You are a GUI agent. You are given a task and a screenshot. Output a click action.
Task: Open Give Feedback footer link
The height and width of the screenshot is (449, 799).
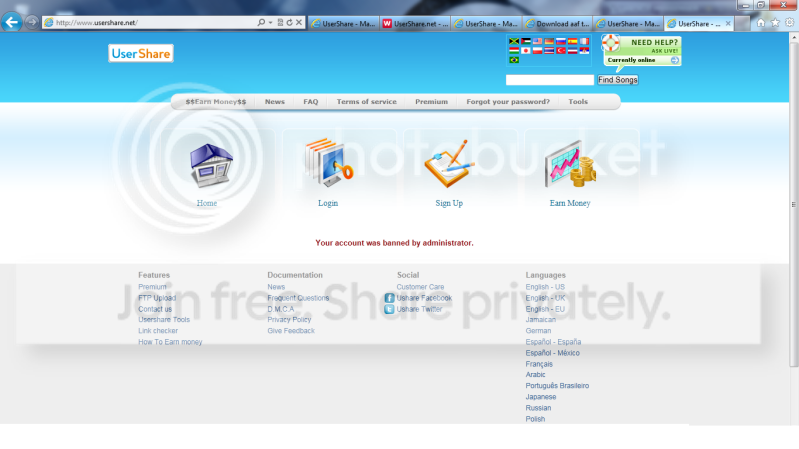[x=291, y=331]
